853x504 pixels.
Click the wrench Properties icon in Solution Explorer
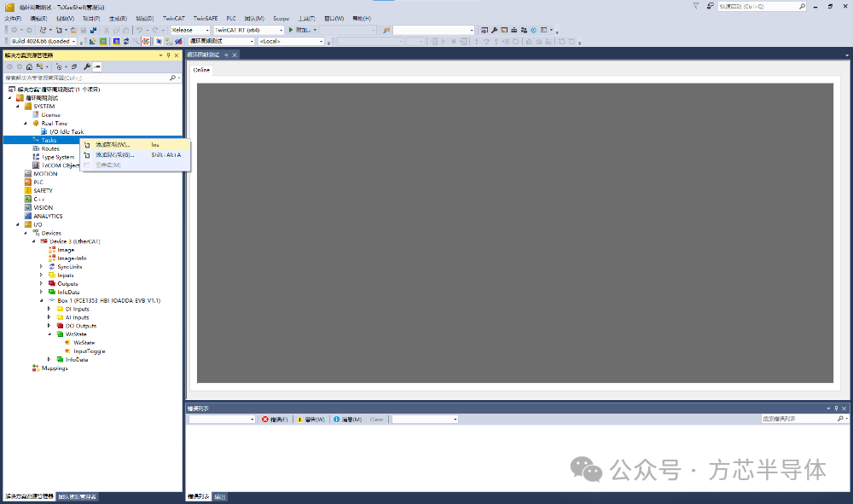pyautogui.click(x=87, y=67)
